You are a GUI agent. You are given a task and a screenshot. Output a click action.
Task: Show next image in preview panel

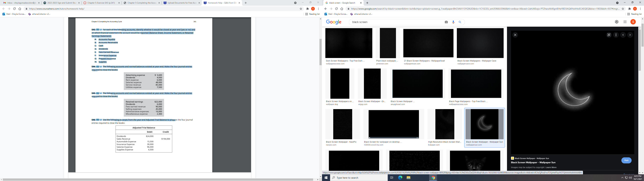tap(630, 35)
